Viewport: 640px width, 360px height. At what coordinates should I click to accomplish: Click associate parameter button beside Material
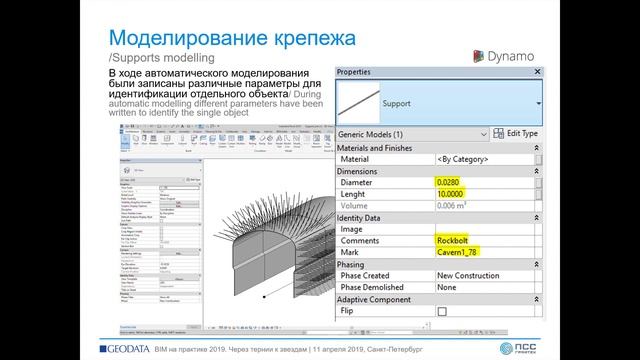(538, 159)
